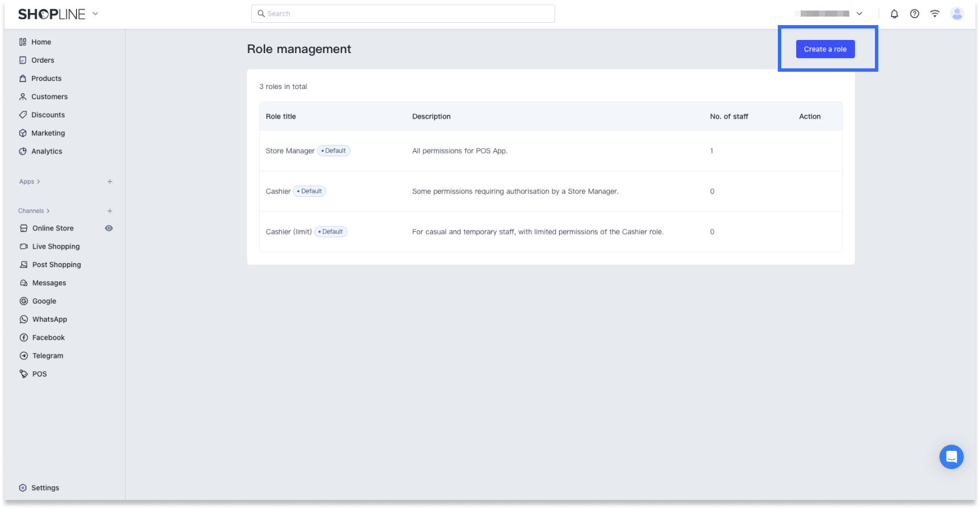The height and width of the screenshot is (509, 980).
Task: Click the Settings gear icon
Action: [23, 488]
